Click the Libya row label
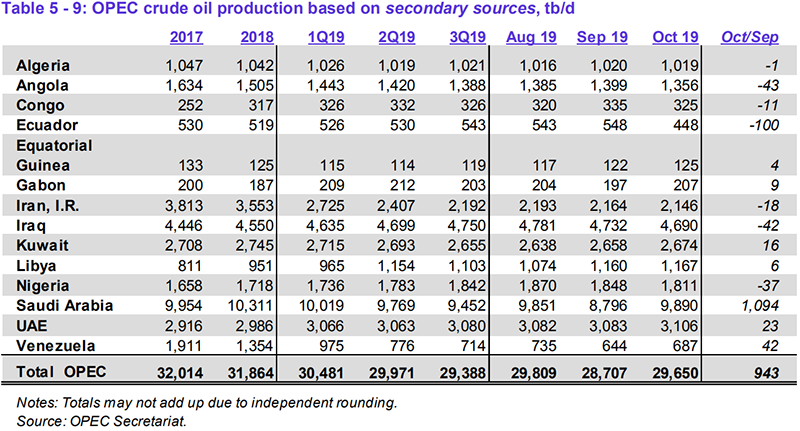 (x=36, y=266)
